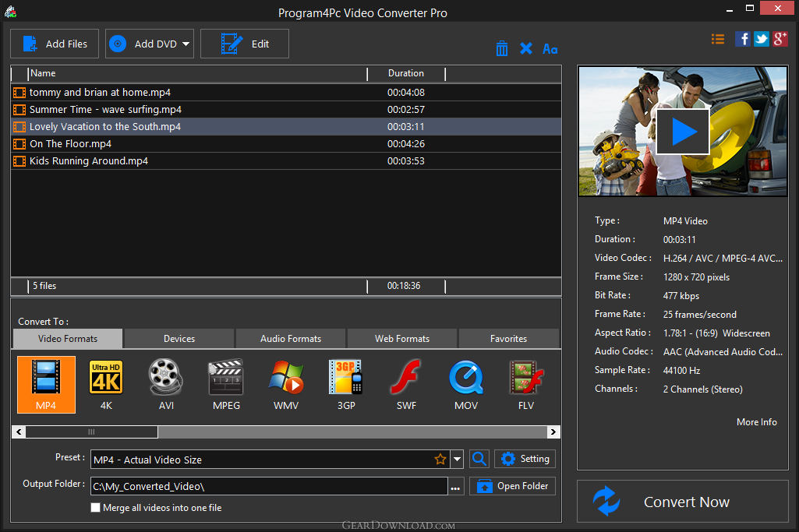Screen dimensions: 799x532
Task: Switch to the Video Formats tab
Action: point(68,339)
